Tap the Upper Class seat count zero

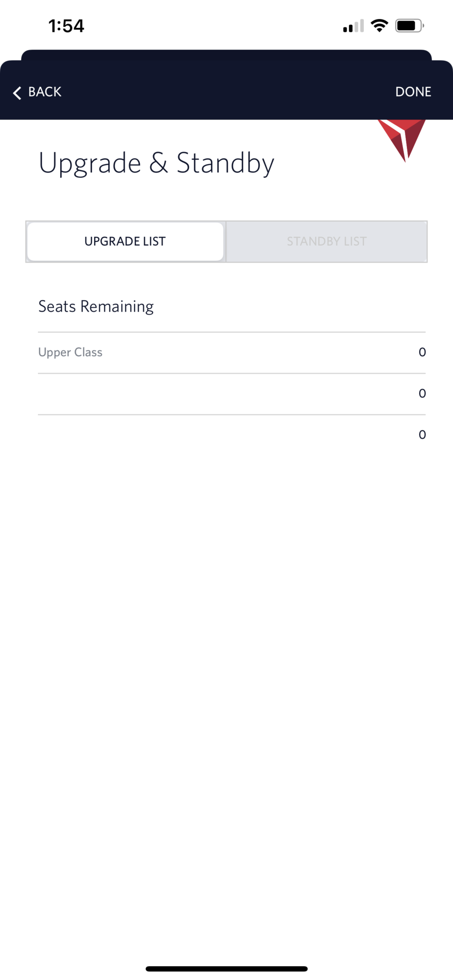coord(422,352)
